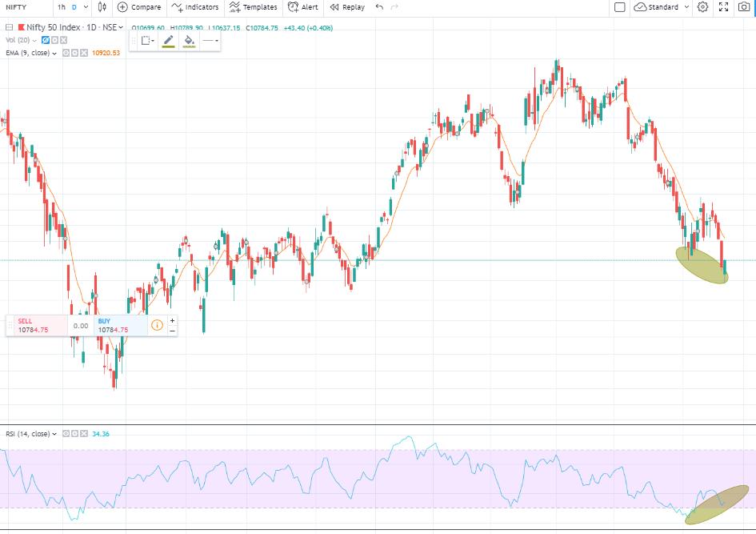Open the Standard saved layout cloud menu

click(x=661, y=6)
